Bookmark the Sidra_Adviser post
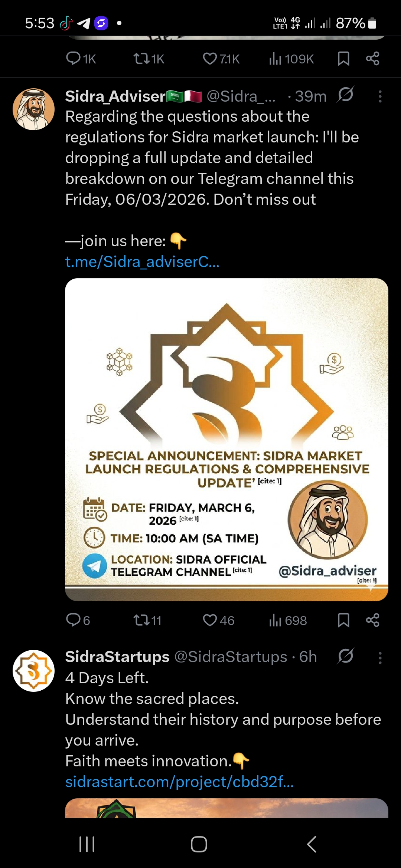 coord(343,620)
